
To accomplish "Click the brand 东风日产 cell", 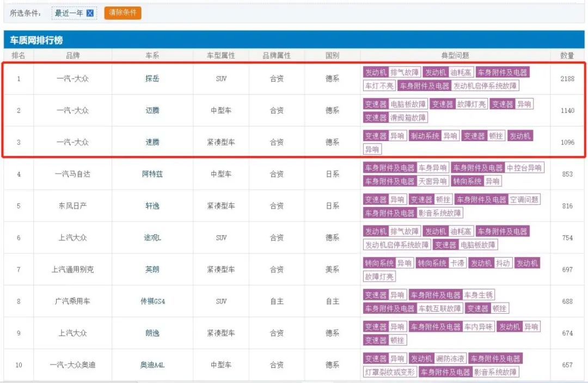I will (x=73, y=206).
